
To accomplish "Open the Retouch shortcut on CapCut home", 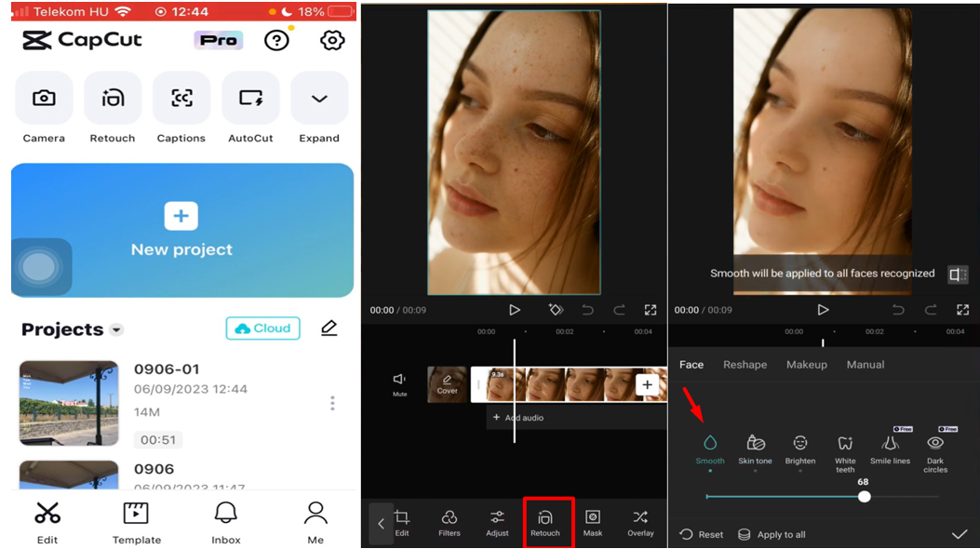I will 113,99.
